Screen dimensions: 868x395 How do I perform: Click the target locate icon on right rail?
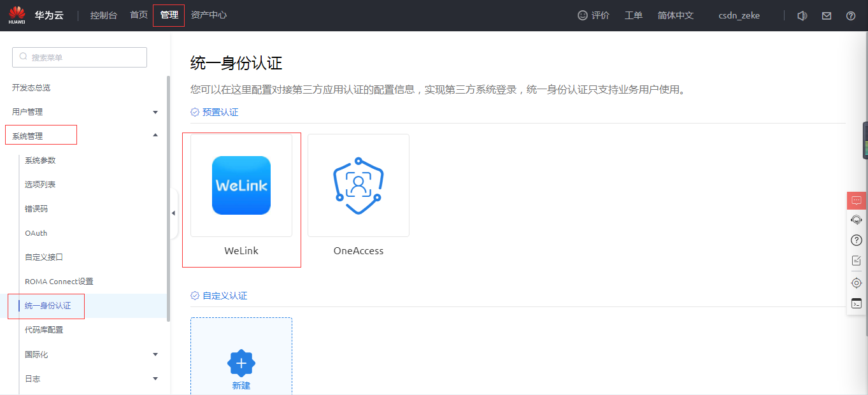857,283
